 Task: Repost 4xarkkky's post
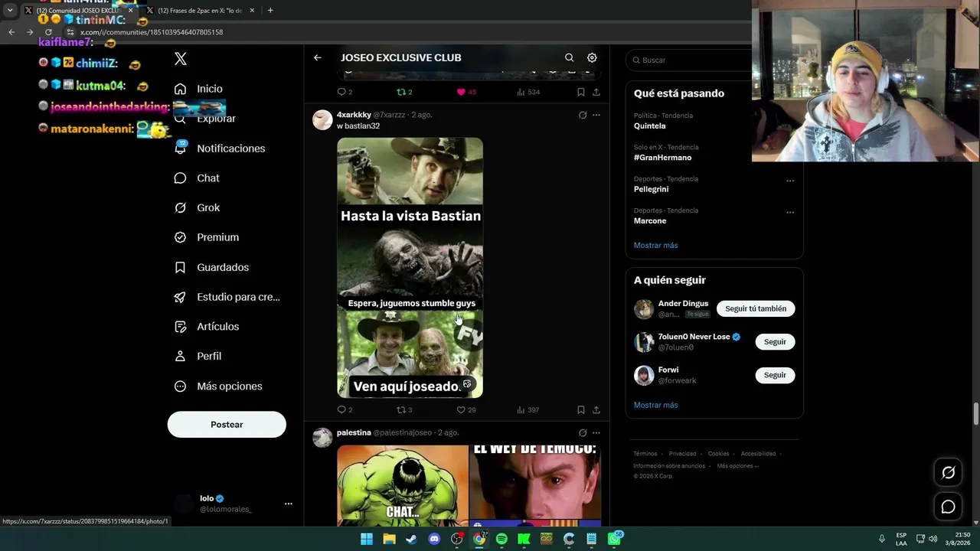pos(404,410)
